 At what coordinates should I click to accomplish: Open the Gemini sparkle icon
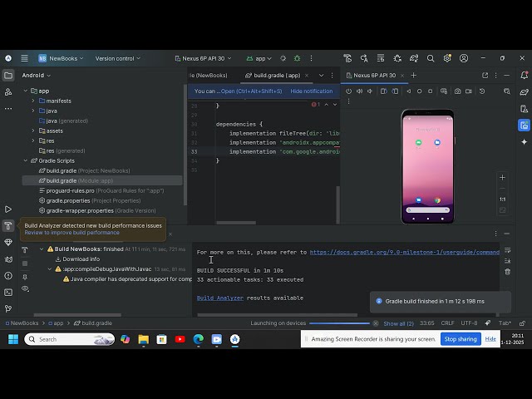[x=525, y=142]
